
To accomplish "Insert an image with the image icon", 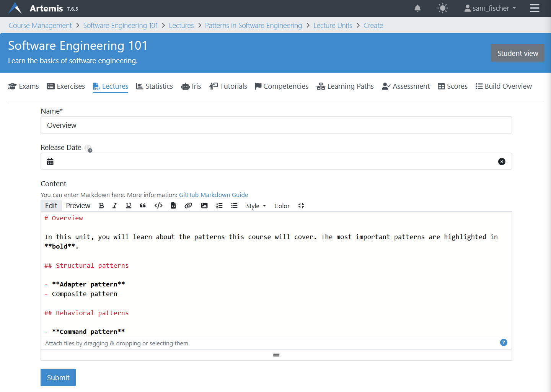I will [204, 205].
